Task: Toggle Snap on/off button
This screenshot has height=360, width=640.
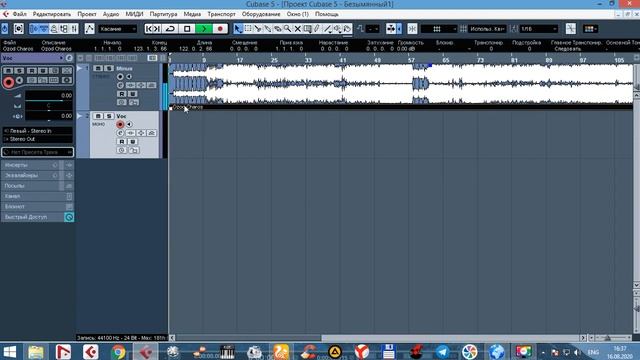Action: coord(412,29)
